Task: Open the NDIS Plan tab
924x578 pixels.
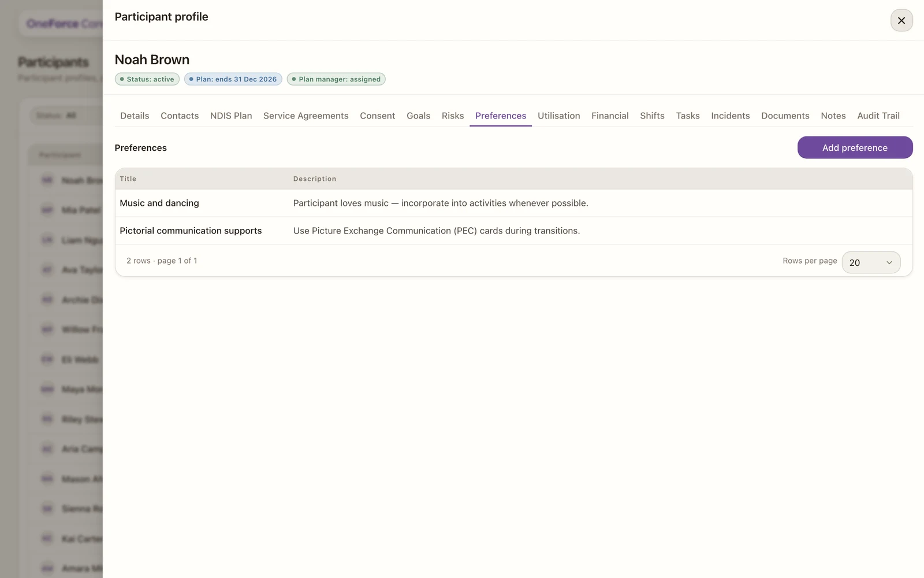Action: point(231,116)
